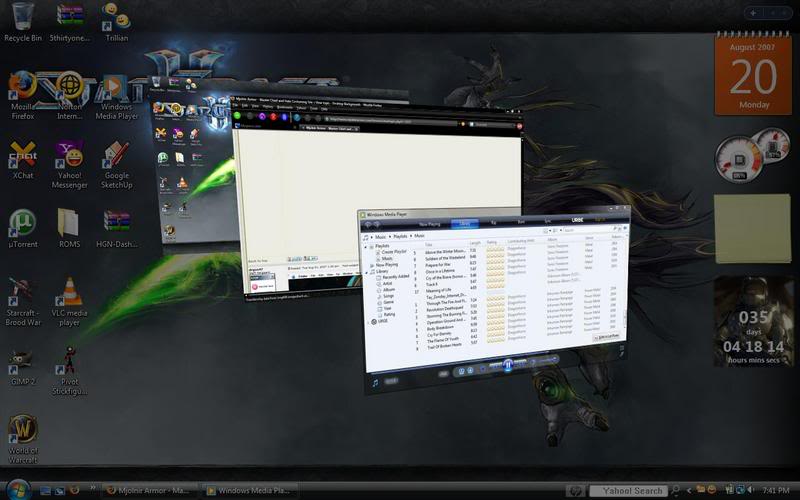The height and width of the screenshot is (500, 800).
Task: Select the Library tab in Media Player
Action: pos(465,223)
